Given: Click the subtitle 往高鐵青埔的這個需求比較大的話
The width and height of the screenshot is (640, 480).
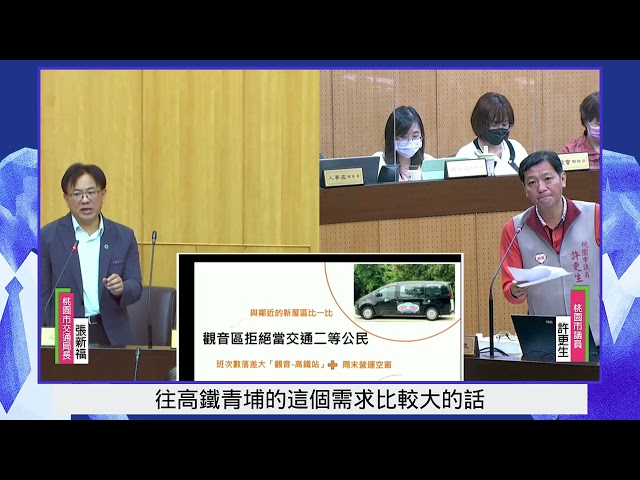Looking at the screenshot, I should pos(320,400).
